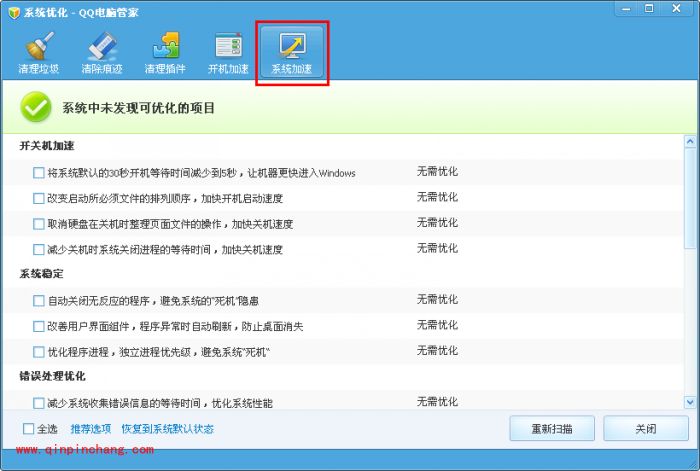
Task: Click 恢复到系统默认状态 link
Action: [168, 429]
